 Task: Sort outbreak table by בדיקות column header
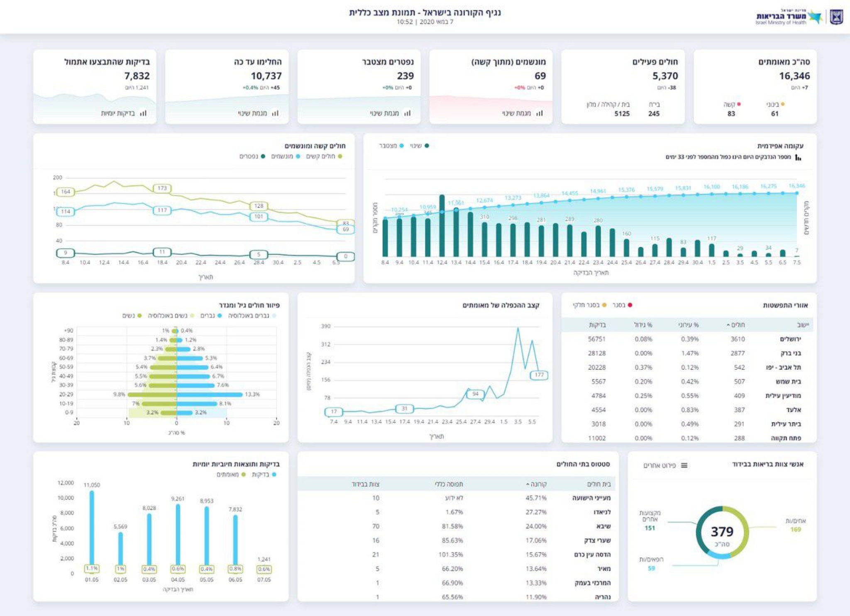click(597, 325)
